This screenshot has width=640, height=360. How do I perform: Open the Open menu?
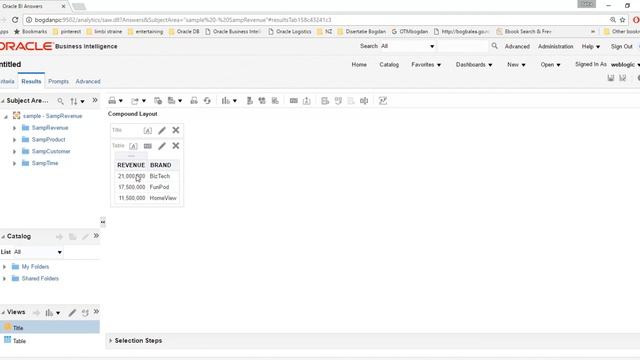(x=551, y=64)
